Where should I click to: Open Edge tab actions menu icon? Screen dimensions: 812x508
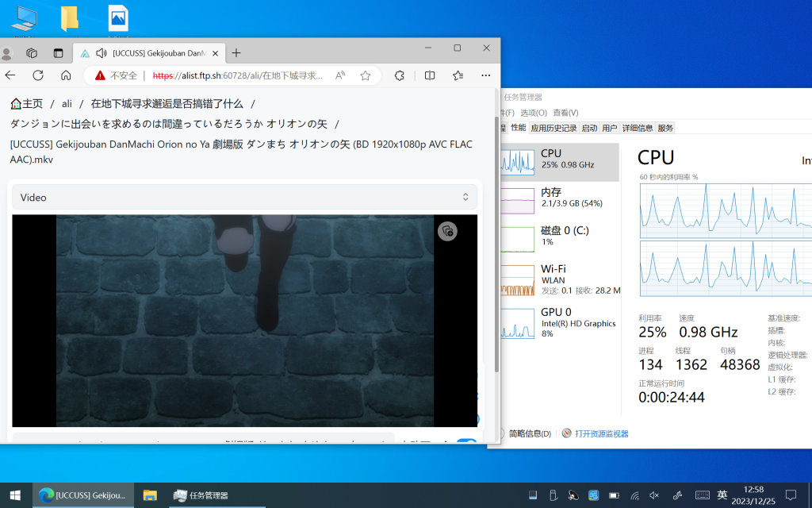click(x=58, y=53)
